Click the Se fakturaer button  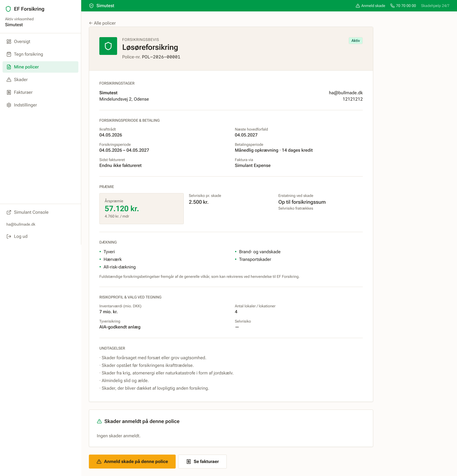tap(202, 462)
